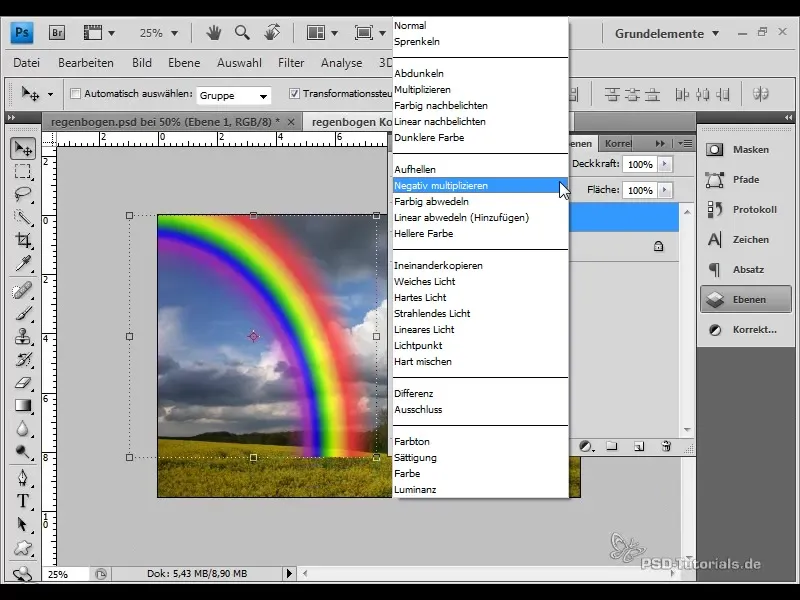The image size is (800, 600).
Task: Select the Pen tool
Action: click(x=23, y=478)
